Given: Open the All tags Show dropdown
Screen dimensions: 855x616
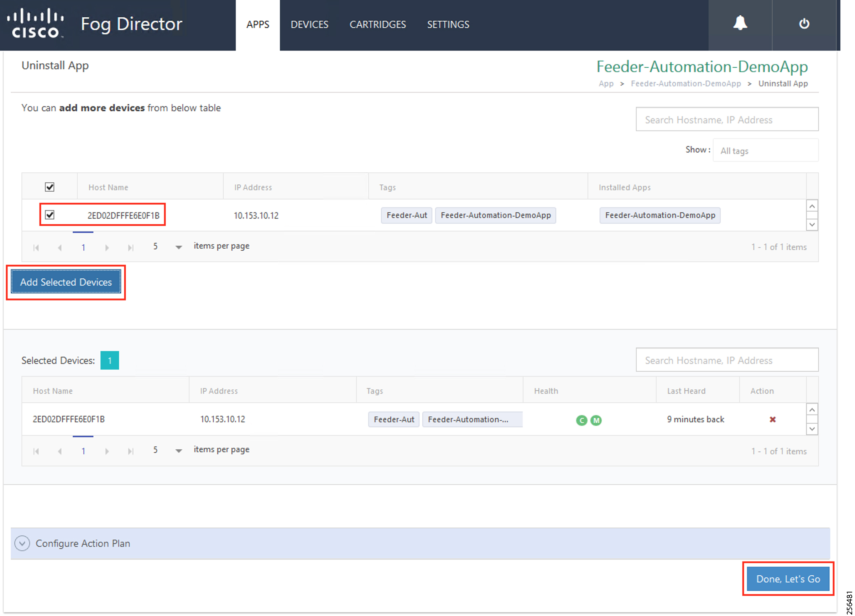Looking at the screenshot, I should click(765, 150).
